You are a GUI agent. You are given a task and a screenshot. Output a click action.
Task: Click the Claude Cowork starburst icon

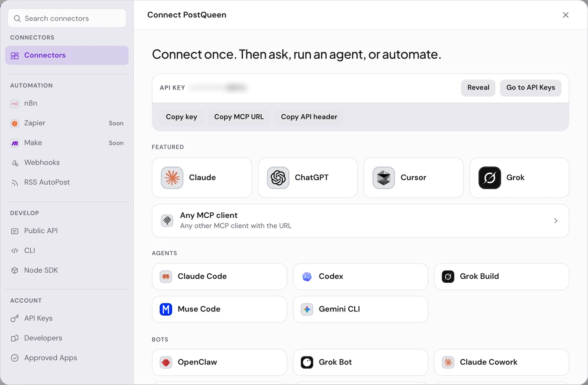448,362
